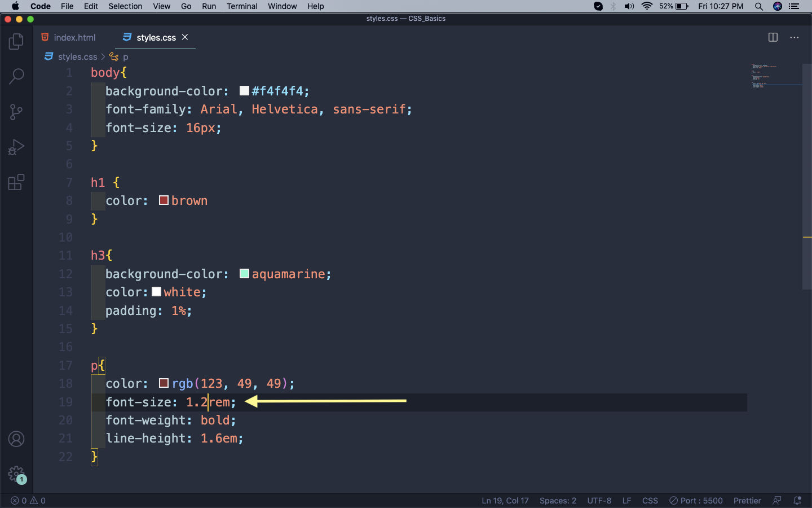Click the minimap code overview
Screen dimensions: 812x508
[x=776, y=76]
